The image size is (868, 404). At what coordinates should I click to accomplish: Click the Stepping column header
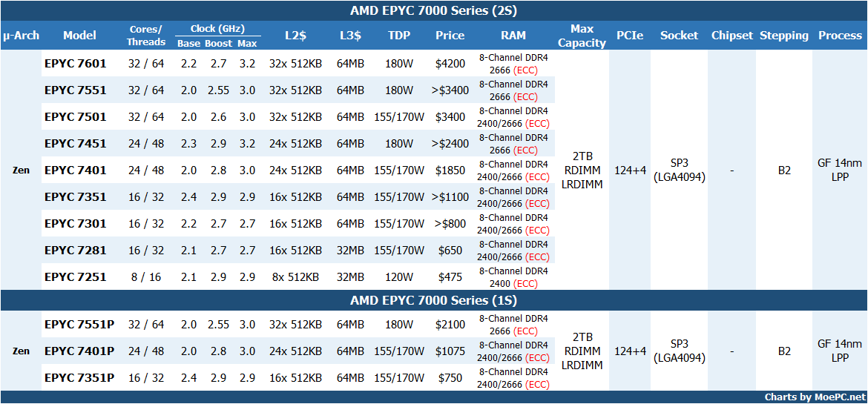point(784,36)
